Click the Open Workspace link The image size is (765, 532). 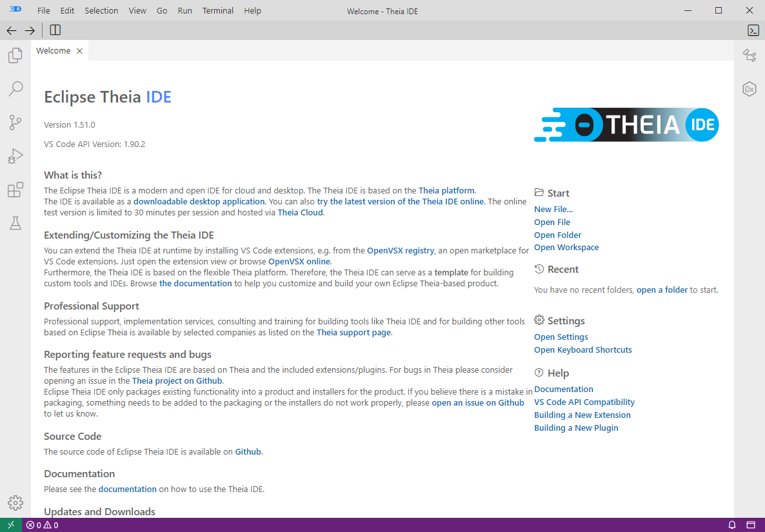[566, 247]
